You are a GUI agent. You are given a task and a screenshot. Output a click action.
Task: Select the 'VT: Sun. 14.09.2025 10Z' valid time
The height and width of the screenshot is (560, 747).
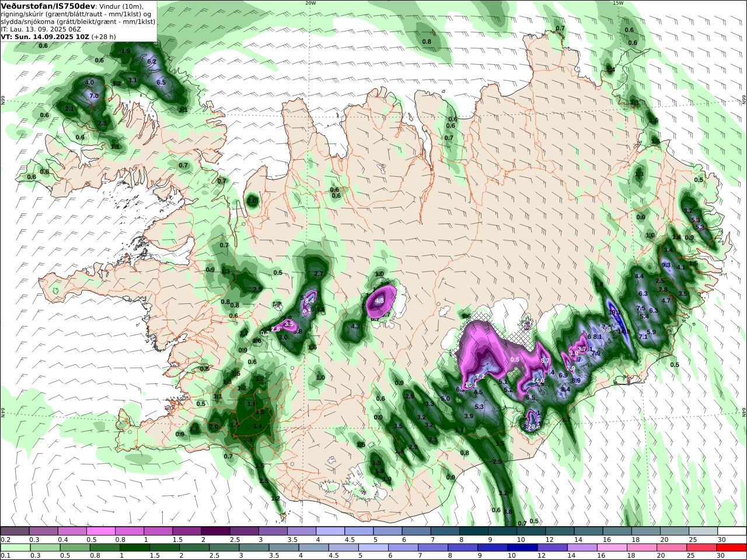point(45,36)
